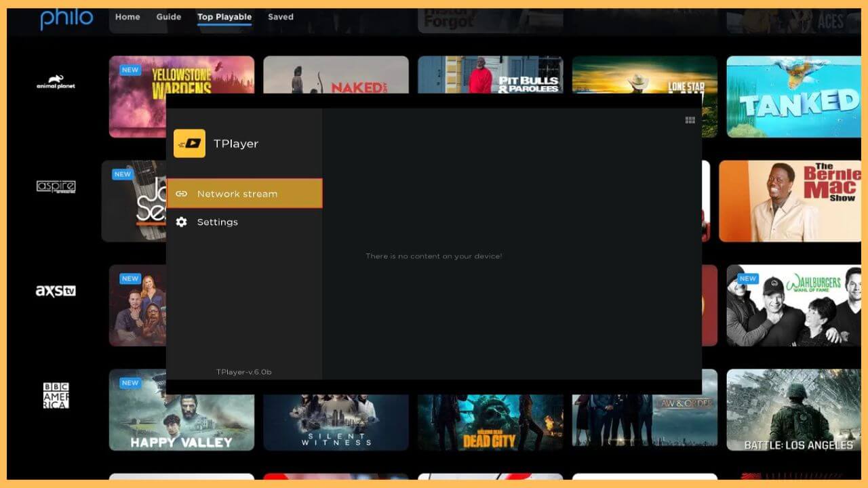Switch to the Home tab

coord(127,17)
